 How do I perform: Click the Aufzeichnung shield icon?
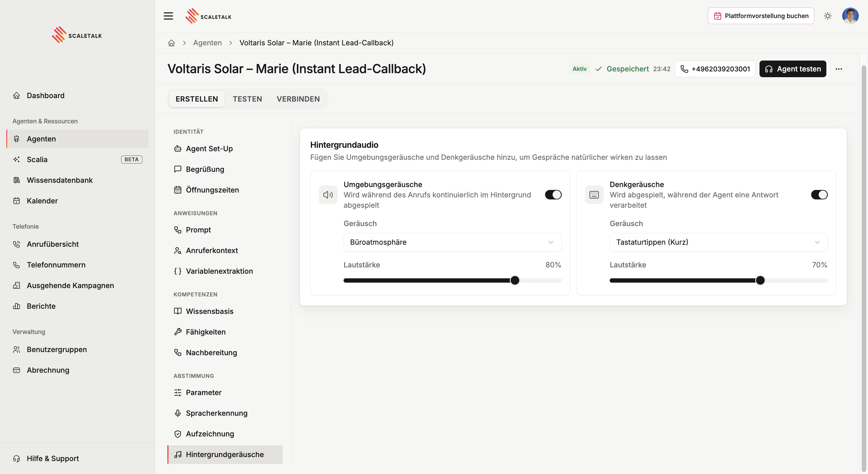(x=178, y=434)
